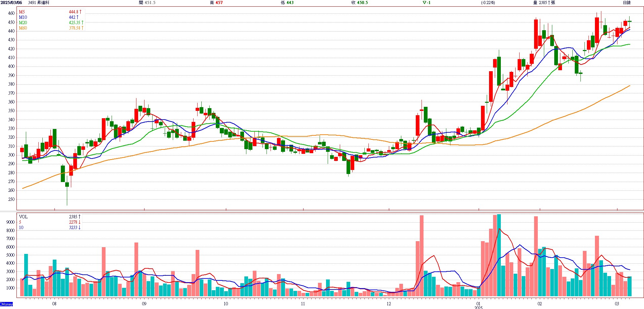This screenshot has height=309, width=644.
Task: Select the M10 moving average legend label
Action: tap(23, 17)
